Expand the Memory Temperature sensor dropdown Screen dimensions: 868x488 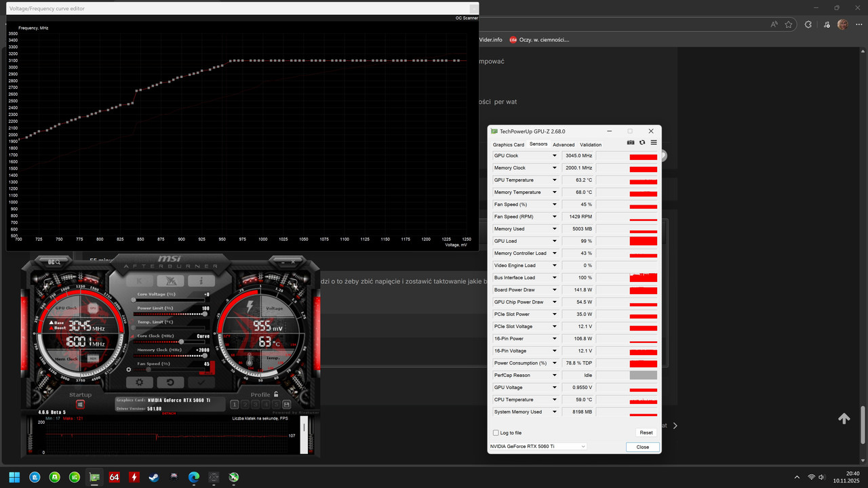[x=555, y=192]
